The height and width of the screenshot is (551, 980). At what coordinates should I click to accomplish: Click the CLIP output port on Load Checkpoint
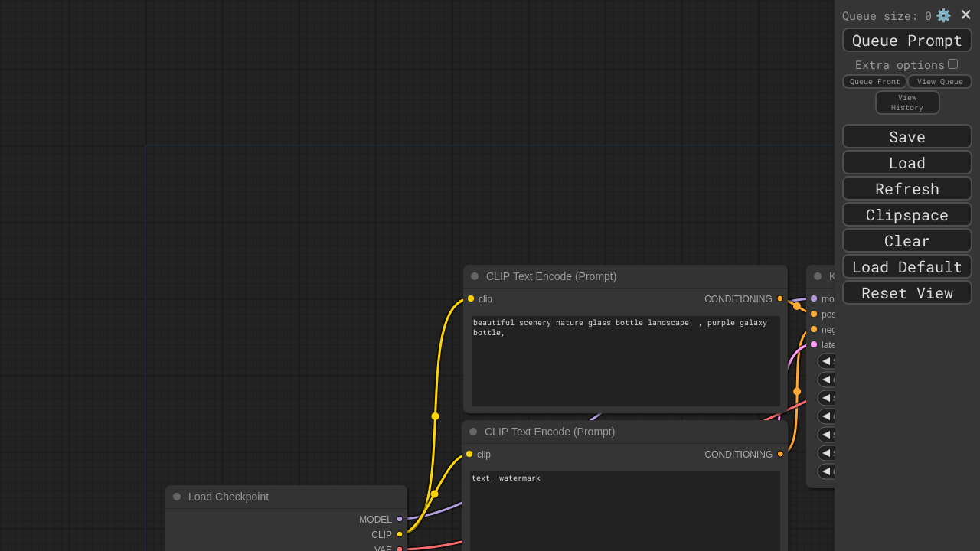pos(400,534)
